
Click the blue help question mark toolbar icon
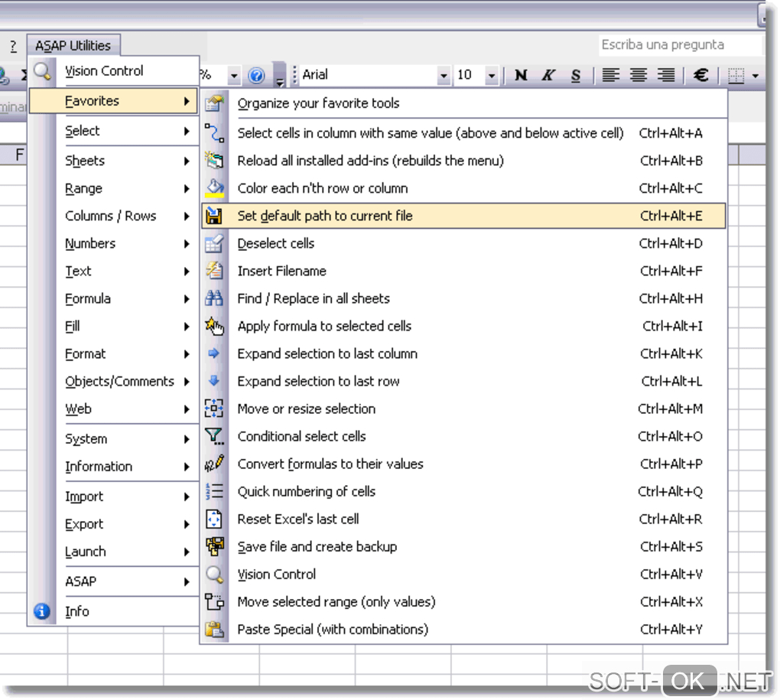[257, 75]
